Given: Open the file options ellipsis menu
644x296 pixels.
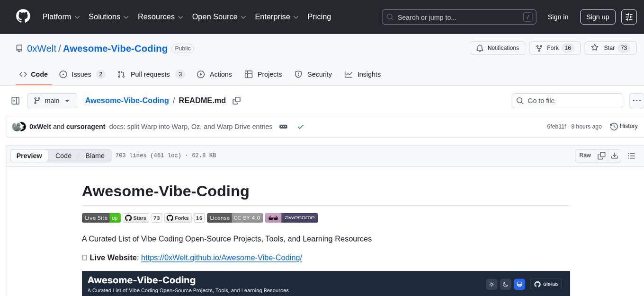Looking at the screenshot, I should click(636, 100).
